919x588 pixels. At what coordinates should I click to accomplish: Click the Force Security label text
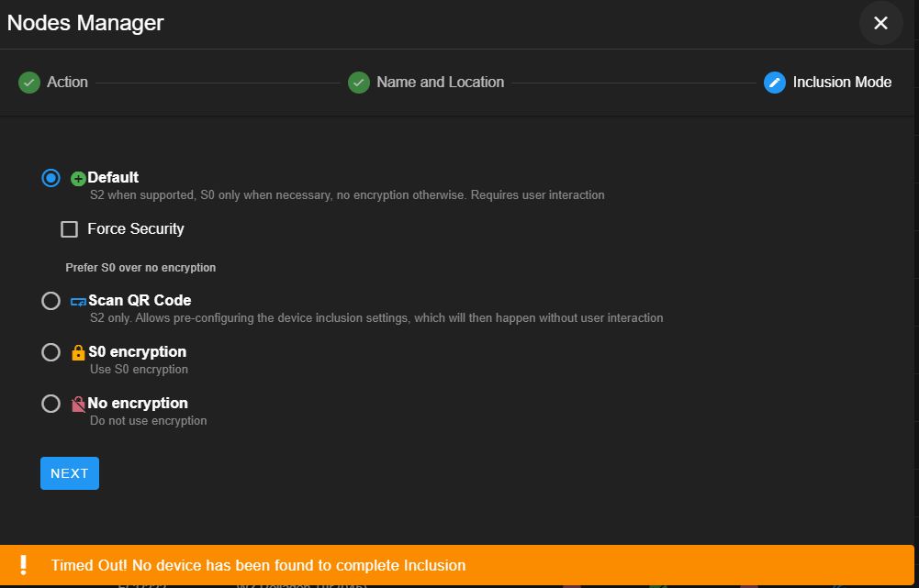coord(136,229)
